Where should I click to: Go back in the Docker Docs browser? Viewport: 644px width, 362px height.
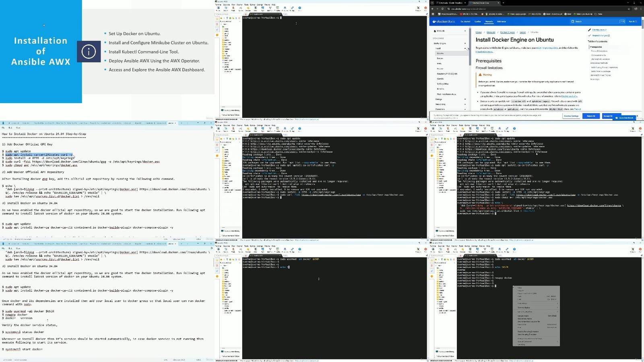pyautogui.click(x=432, y=8)
